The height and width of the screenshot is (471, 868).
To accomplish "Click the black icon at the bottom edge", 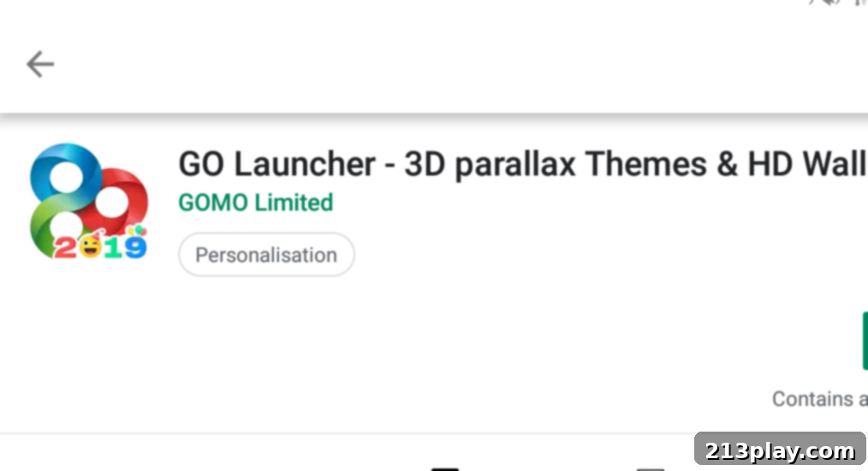I will [444, 468].
